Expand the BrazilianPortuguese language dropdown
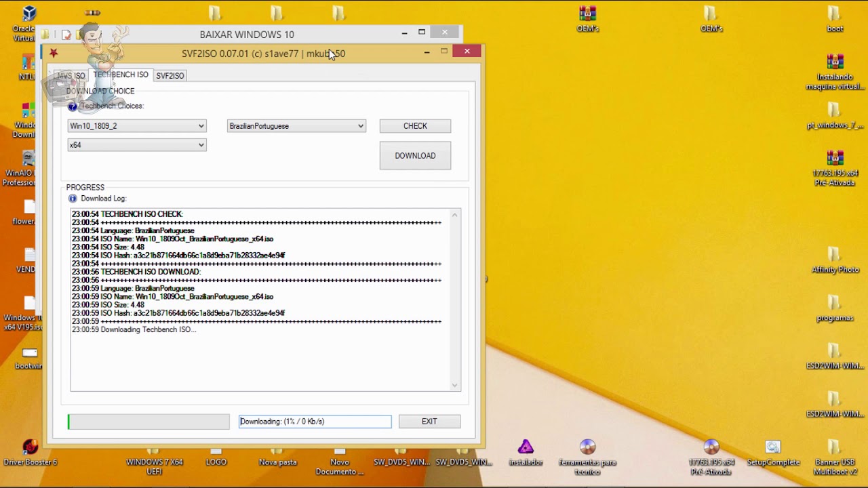 (x=361, y=126)
